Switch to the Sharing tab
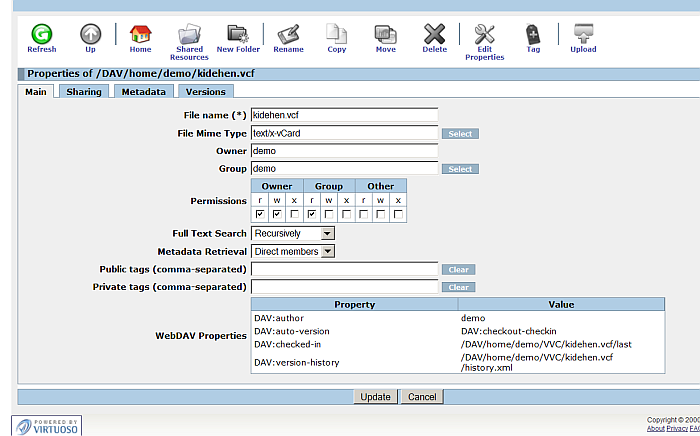Image resolution: width=700 pixels, height=436 pixels. coord(84,92)
